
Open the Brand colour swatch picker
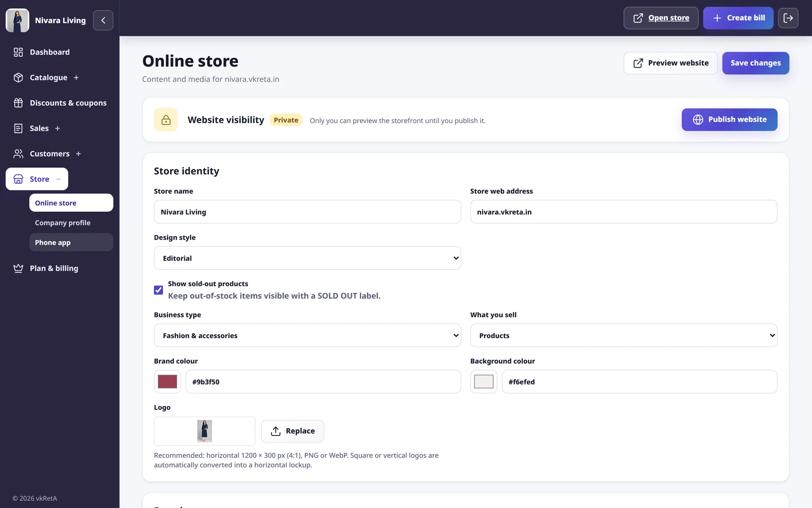tap(167, 381)
